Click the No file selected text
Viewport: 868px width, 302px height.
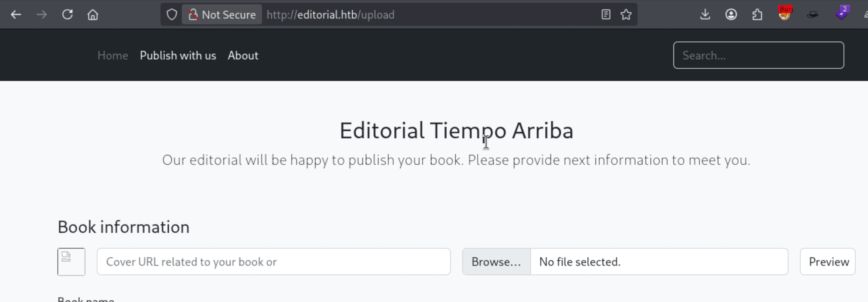(580, 262)
